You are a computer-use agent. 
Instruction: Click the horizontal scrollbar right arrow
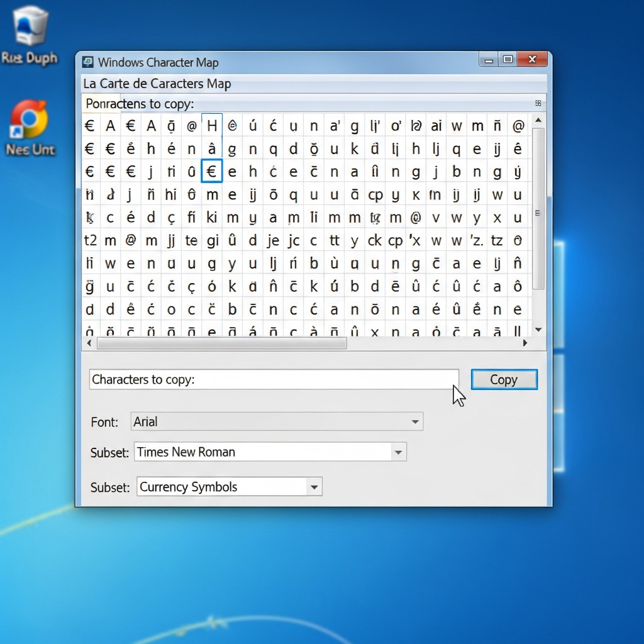pyautogui.click(x=525, y=343)
